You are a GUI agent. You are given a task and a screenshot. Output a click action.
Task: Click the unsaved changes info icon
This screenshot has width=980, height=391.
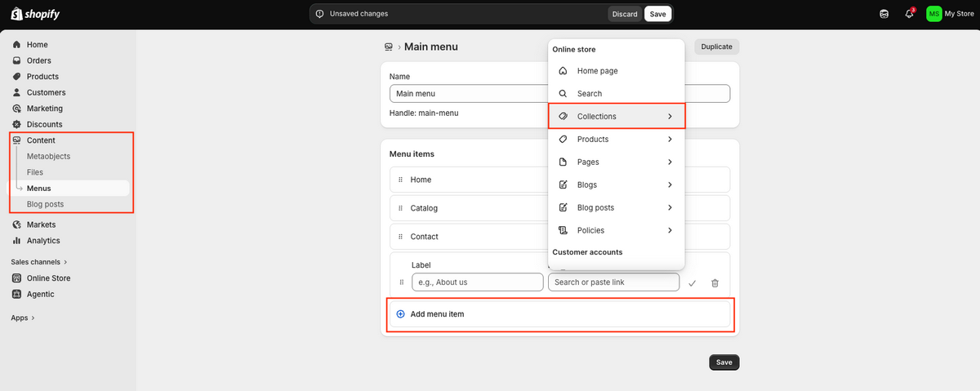(320, 14)
